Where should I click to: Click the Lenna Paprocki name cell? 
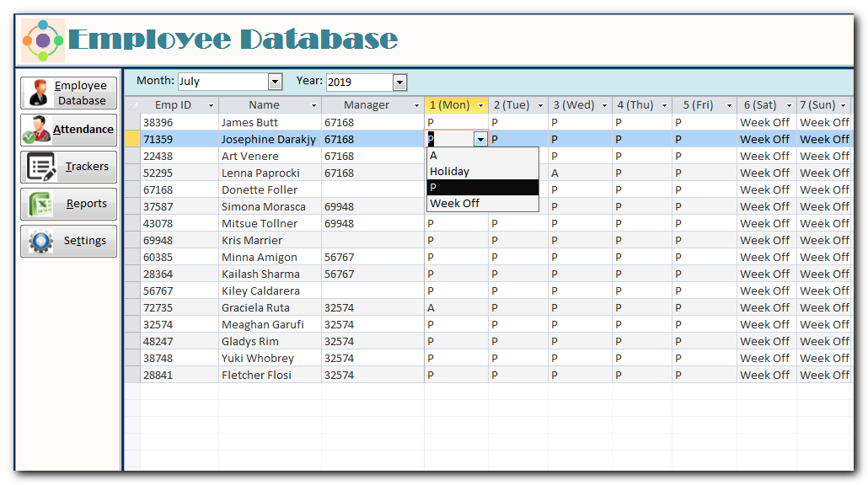[x=271, y=173]
